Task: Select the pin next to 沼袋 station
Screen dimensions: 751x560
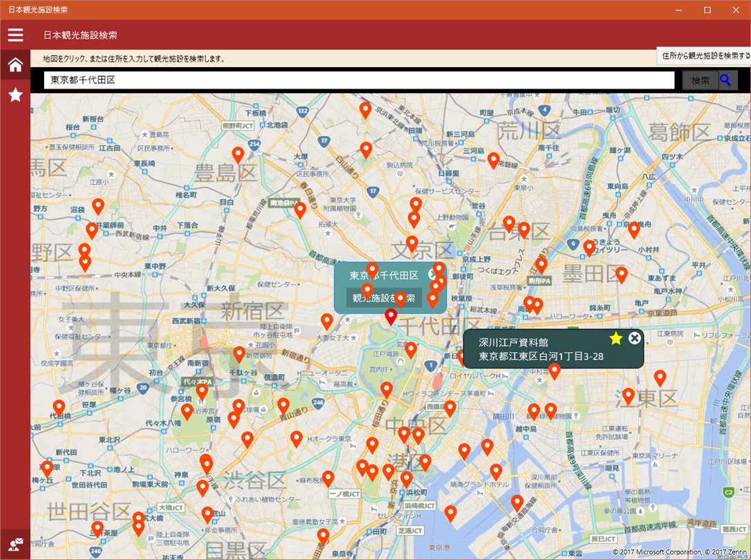Action: (x=98, y=206)
